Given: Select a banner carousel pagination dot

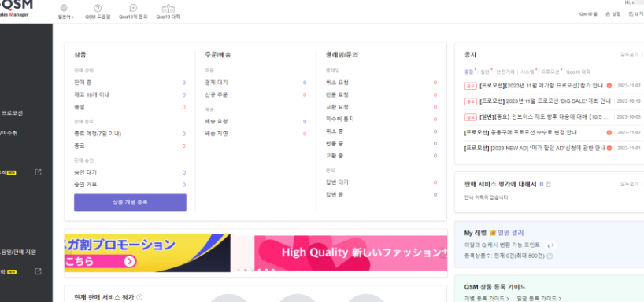Looking at the screenshot, I should (x=245, y=270).
